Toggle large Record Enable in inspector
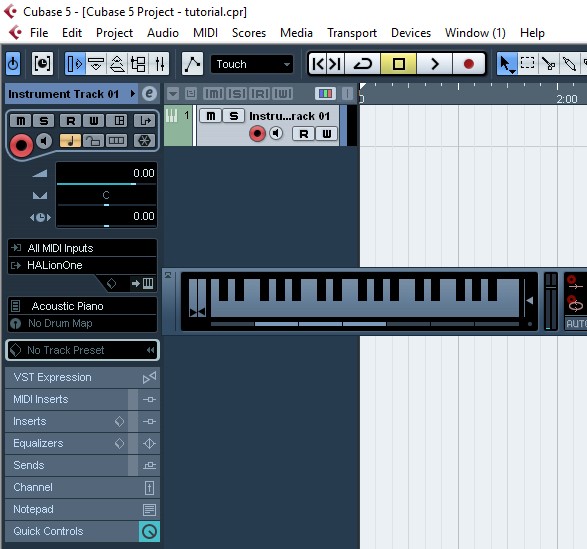Image resolution: width=587 pixels, height=549 pixels. click(21, 145)
